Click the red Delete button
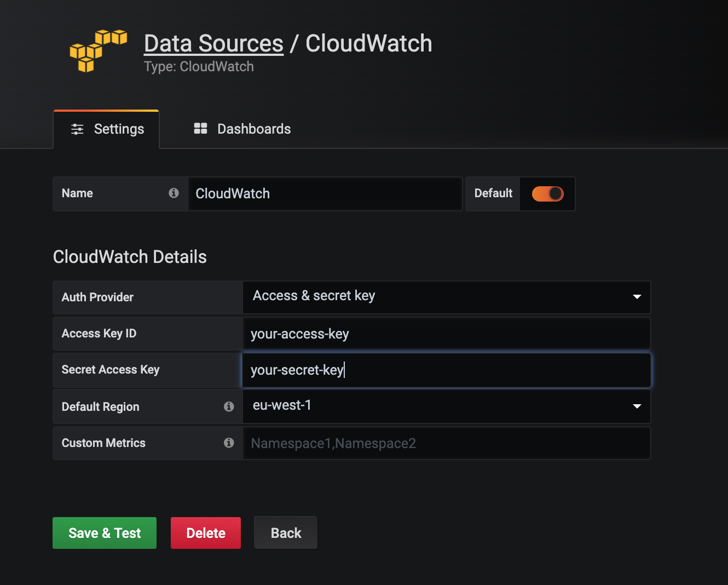 [206, 533]
